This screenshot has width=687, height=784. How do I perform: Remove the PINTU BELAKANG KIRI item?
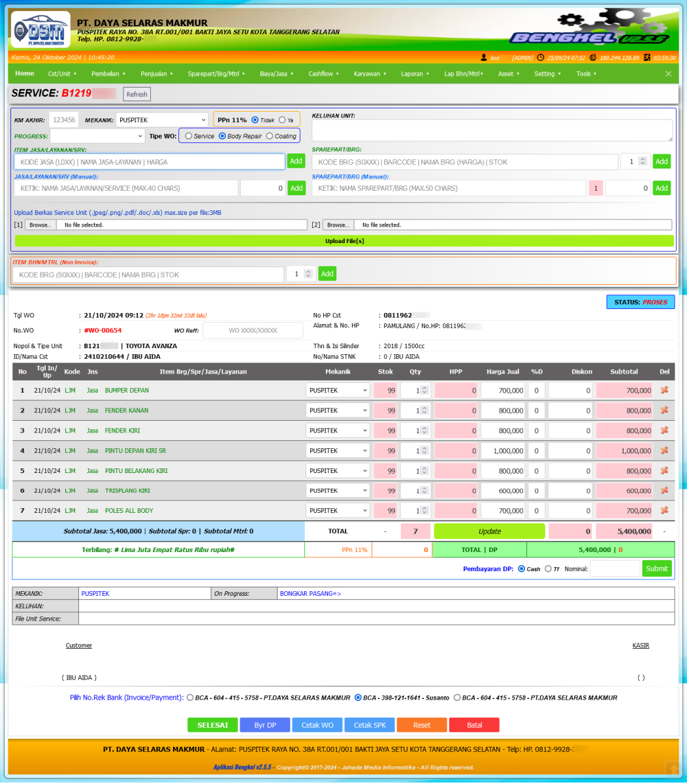(664, 470)
